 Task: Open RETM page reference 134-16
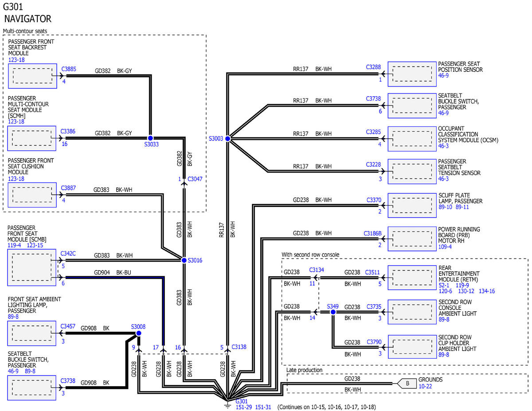(x=486, y=291)
